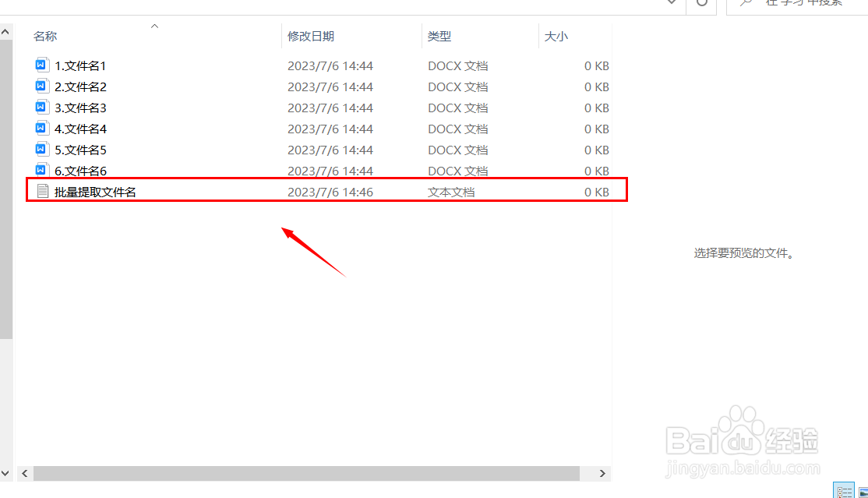Image resolution: width=868 pixels, height=498 pixels.
Task: Click the horizontal scrollbar right arrow
Action: [x=602, y=473]
